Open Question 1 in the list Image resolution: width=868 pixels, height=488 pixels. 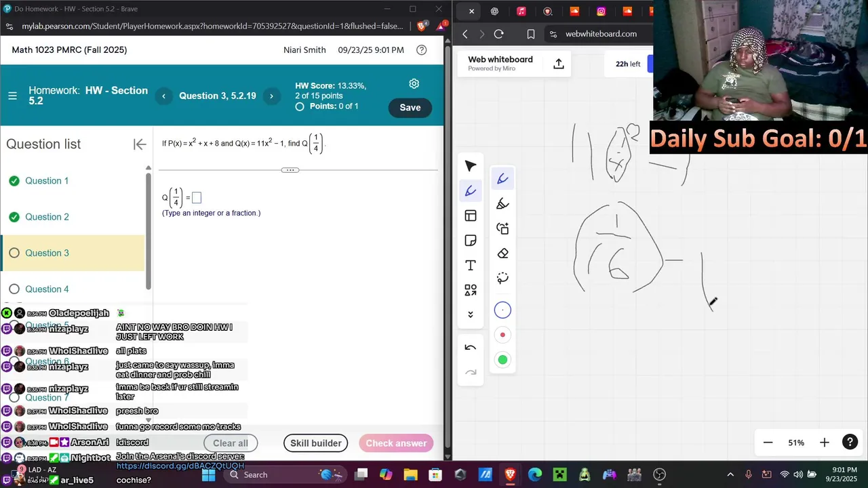pyautogui.click(x=47, y=181)
